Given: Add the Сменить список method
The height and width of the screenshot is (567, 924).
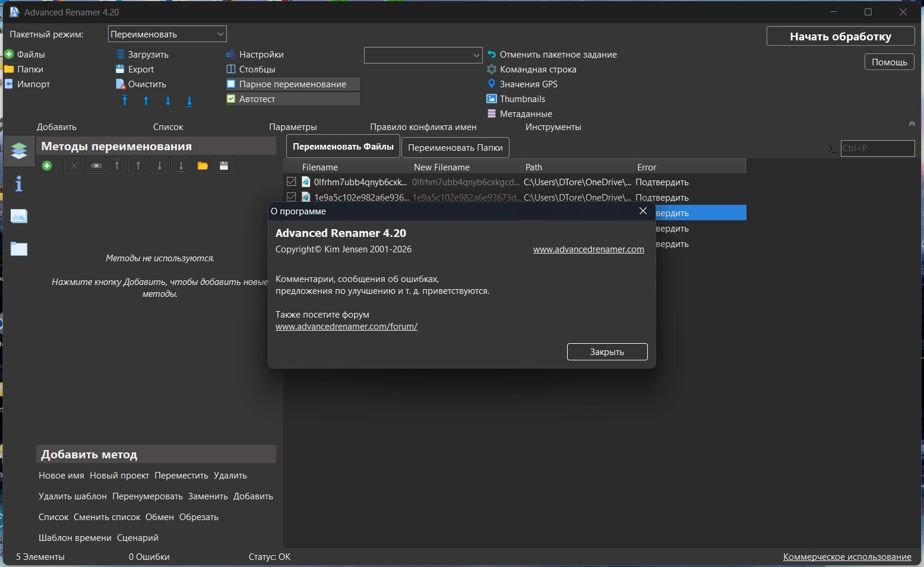Looking at the screenshot, I should [107, 517].
